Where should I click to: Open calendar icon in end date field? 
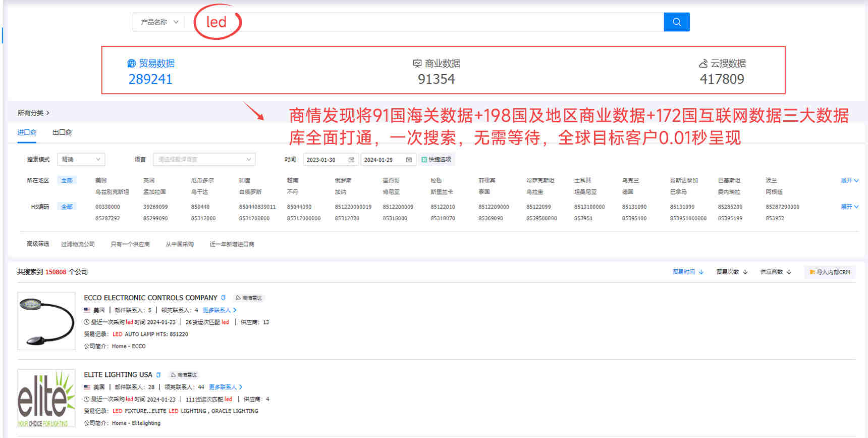pyautogui.click(x=409, y=160)
